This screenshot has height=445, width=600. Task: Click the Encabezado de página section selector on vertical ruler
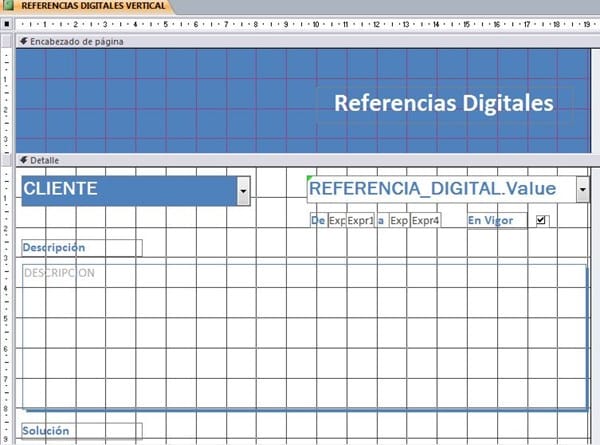(7, 41)
